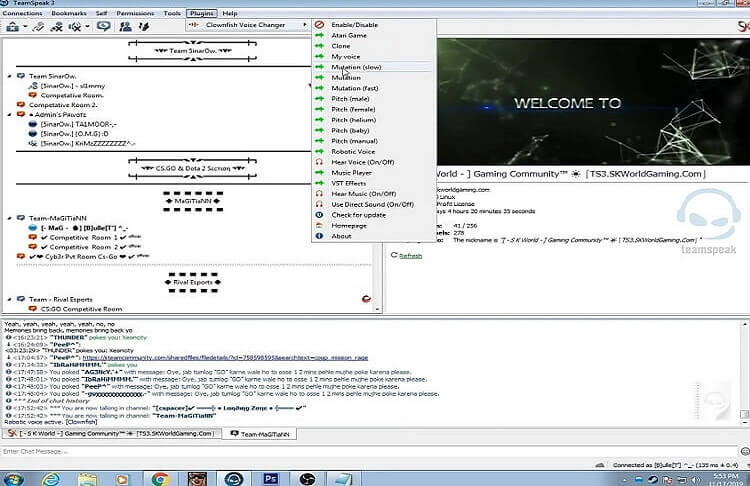The height and width of the screenshot is (486, 750).
Task: Select the Atari Game voice effect
Action: tap(373, 35)
